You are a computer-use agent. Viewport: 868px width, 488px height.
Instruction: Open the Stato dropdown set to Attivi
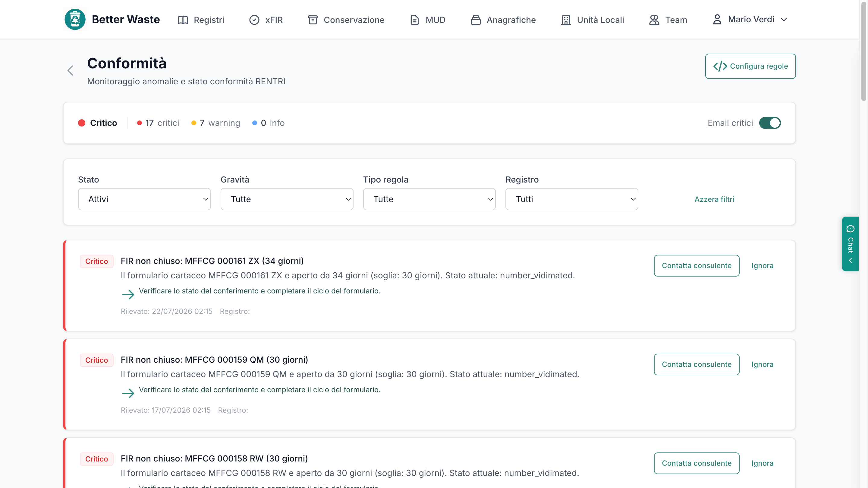click(144, 199)
